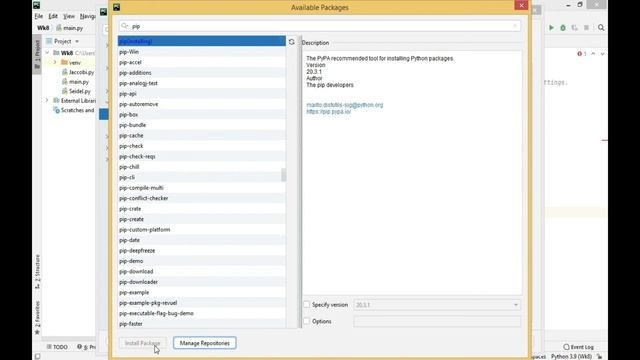Screen dimensions: 640x360
Task: Clear the package search field
Action: pyautogui.click(x=515, y=26)
